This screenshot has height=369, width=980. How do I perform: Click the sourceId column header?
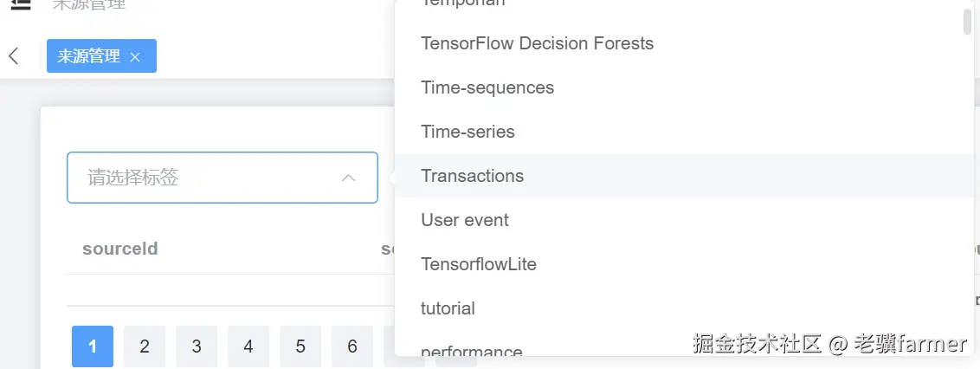tap(120, 249)
